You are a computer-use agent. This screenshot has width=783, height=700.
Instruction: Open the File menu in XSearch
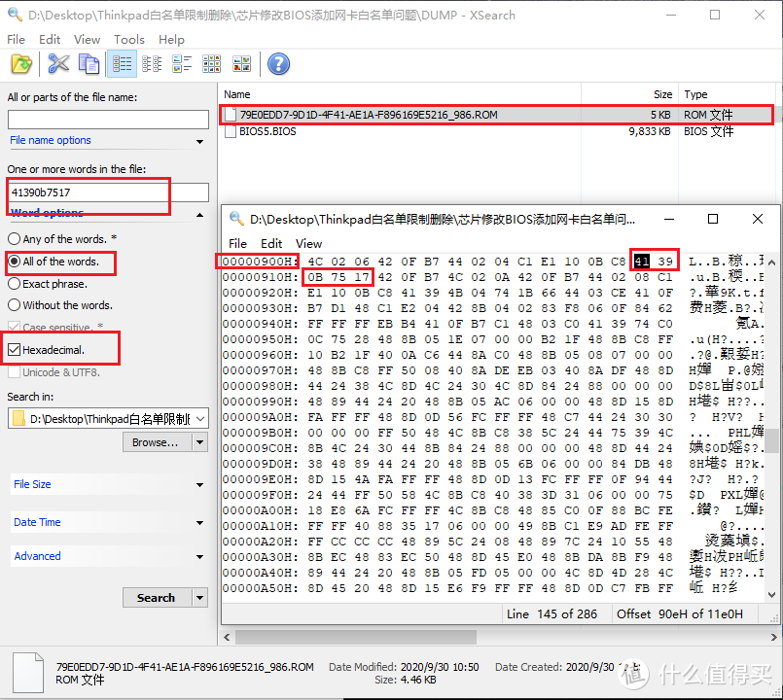(16, 39)
